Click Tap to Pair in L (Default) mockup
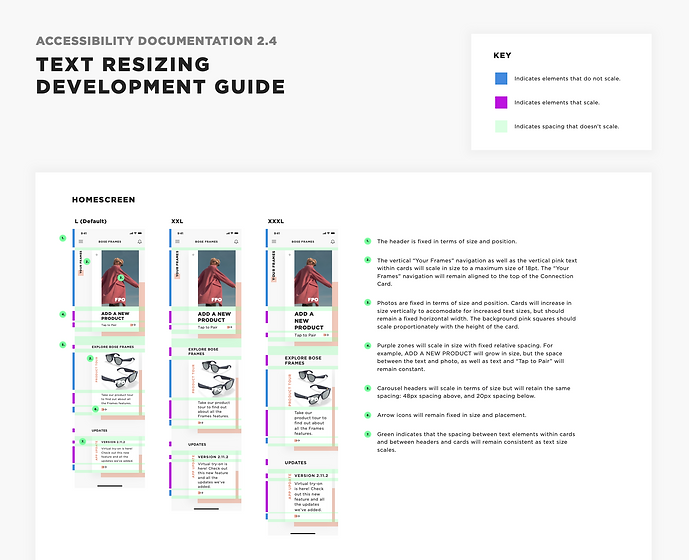Screen dimensions: 689x560 [x=109, y=325]
